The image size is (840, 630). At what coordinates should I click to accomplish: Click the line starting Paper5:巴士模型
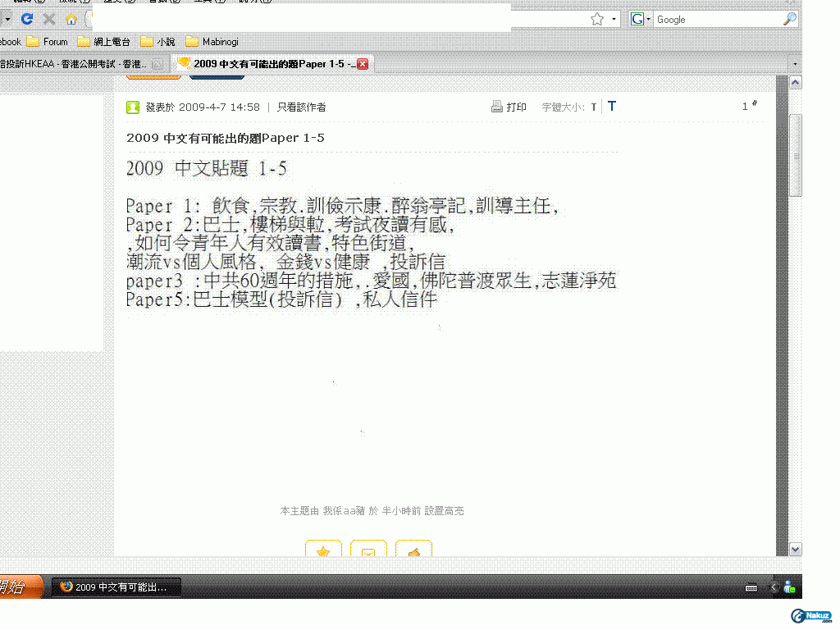click(282, 299)
